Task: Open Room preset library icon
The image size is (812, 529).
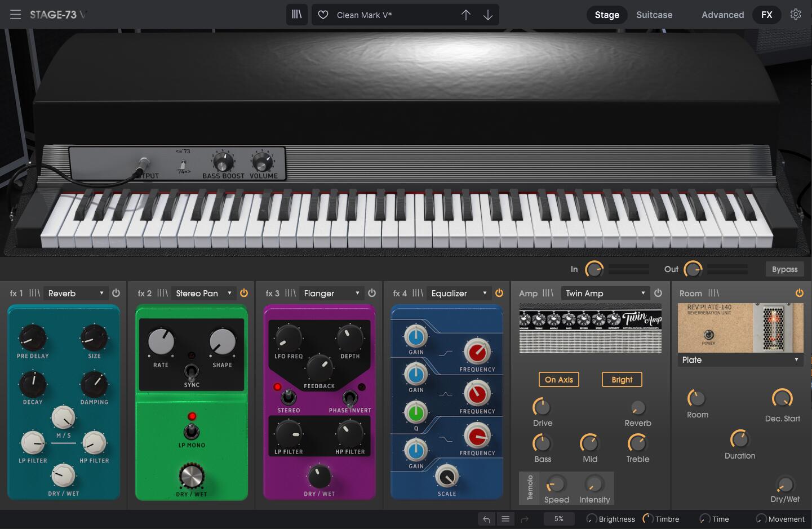Action: click(713, 293)
